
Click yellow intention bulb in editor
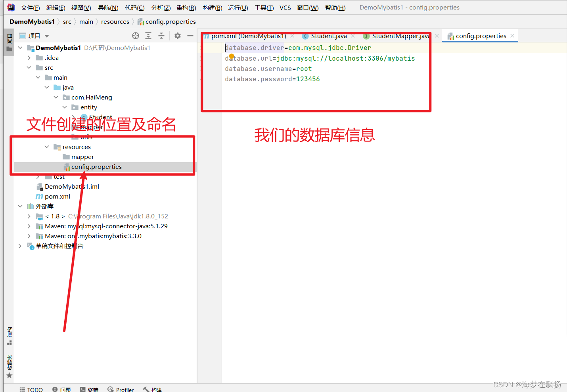click(232, 56)
